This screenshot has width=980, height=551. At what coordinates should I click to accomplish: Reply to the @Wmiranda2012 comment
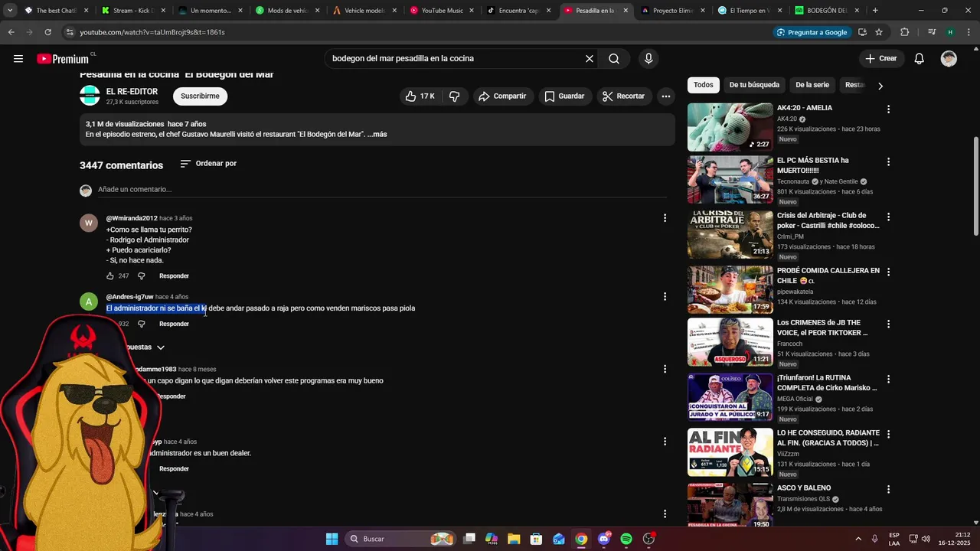point(174,276)
